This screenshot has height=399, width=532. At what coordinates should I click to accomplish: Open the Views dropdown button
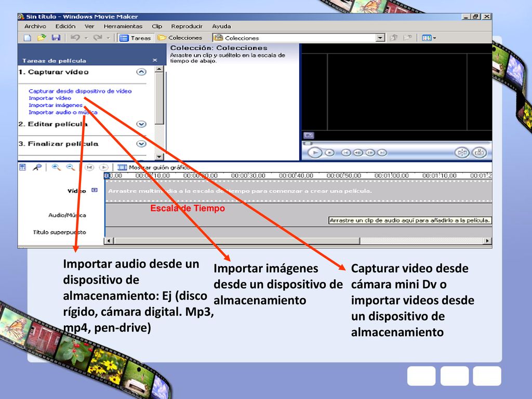[x=429, y=37]
